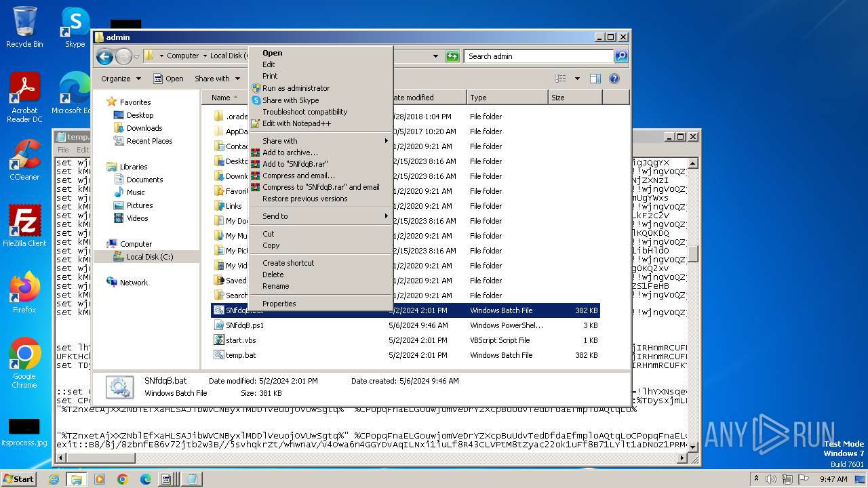Refresh the Explorer address bar

pos(452,56)
